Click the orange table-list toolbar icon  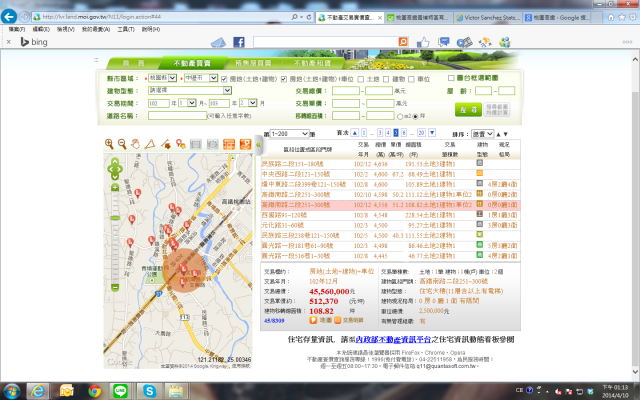tap(229, 144)
